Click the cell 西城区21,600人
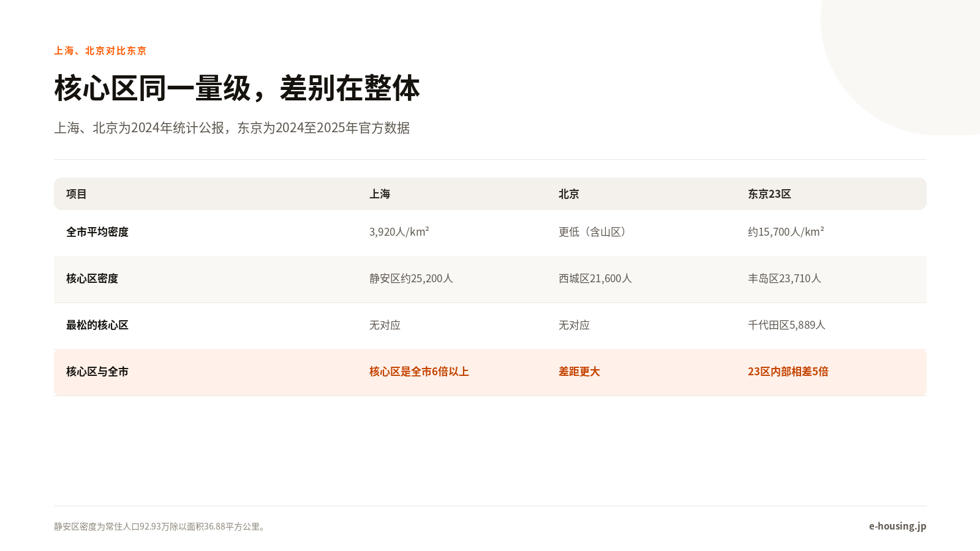This screenshot has width=980, height=551. 595,279
